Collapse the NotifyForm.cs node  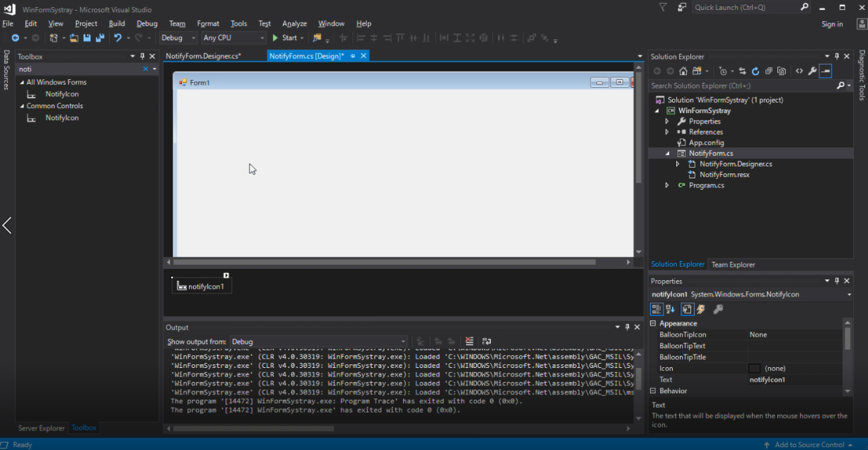pyautogui.click(x=667, y=153)
